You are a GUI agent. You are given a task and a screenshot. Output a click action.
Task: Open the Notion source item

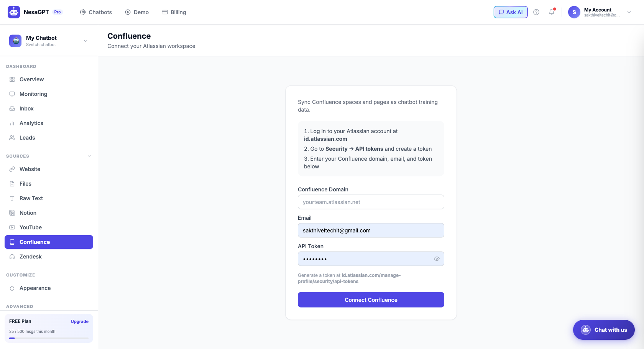49,213
